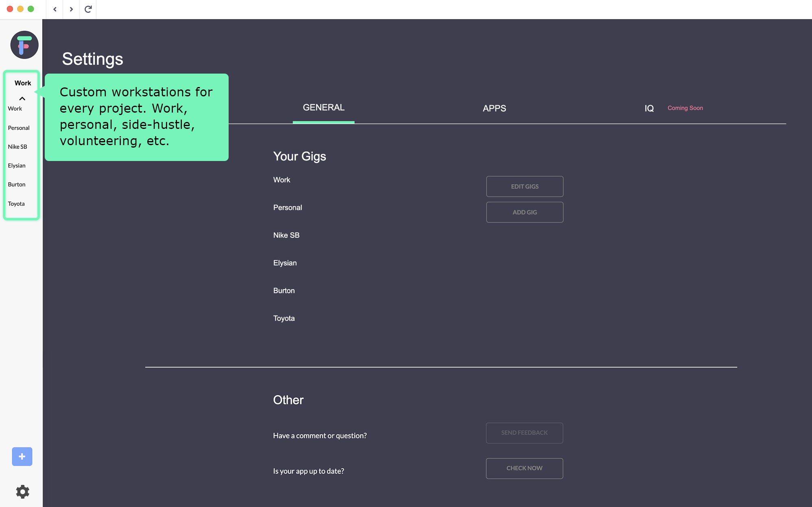This screenshot has width=812, height=507.
Task: Switch to Personal gig in sidebar
Action: click(19, 128)
